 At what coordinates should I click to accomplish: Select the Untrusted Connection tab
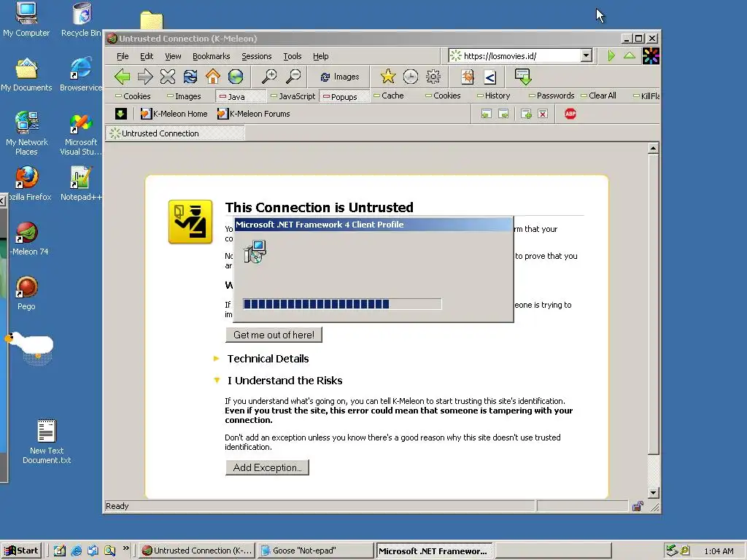click(175, 133)
